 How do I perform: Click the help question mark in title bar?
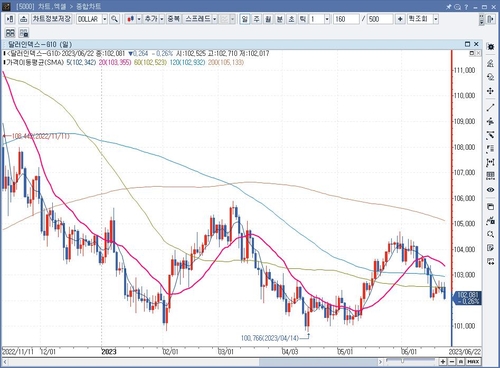[x=466, y=6]
